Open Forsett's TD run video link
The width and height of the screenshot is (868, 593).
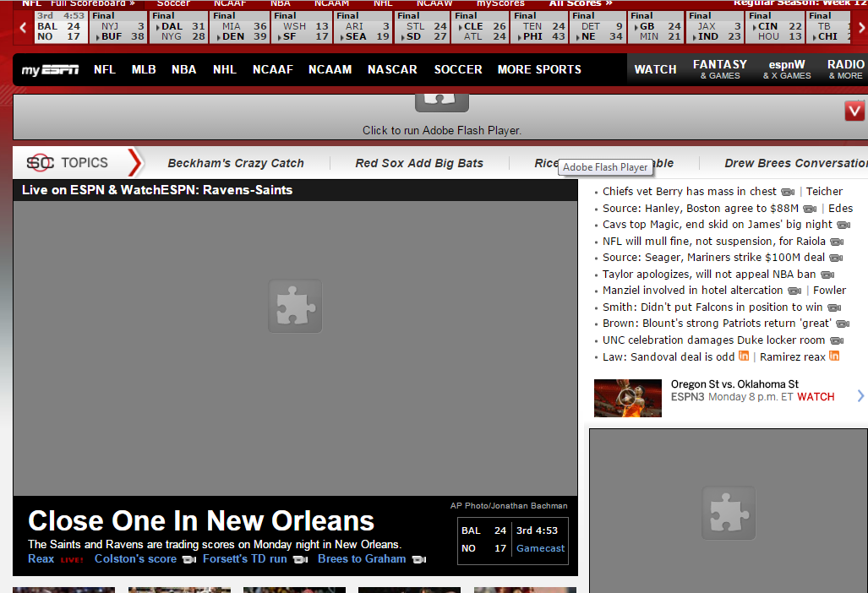point(244,558)
